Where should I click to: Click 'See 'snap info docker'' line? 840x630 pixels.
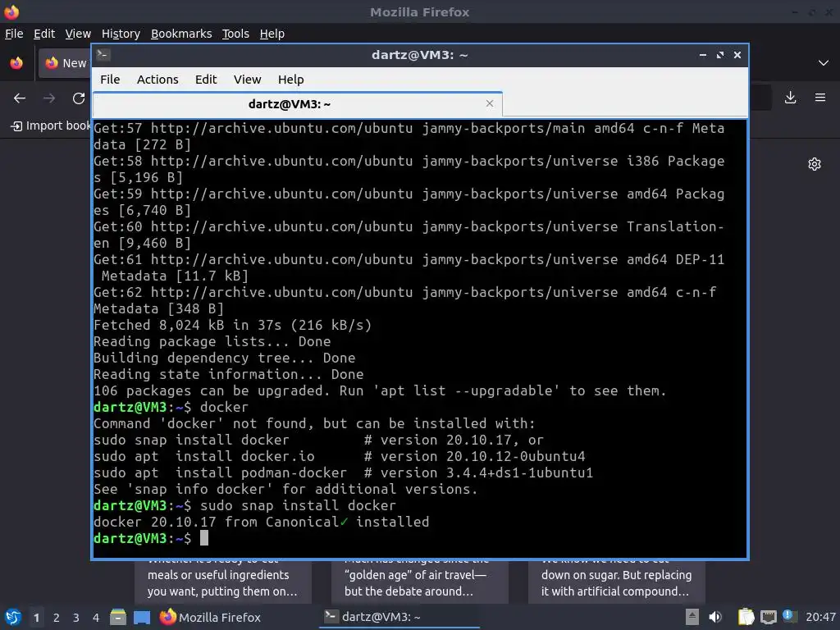(x=285, y=490)
